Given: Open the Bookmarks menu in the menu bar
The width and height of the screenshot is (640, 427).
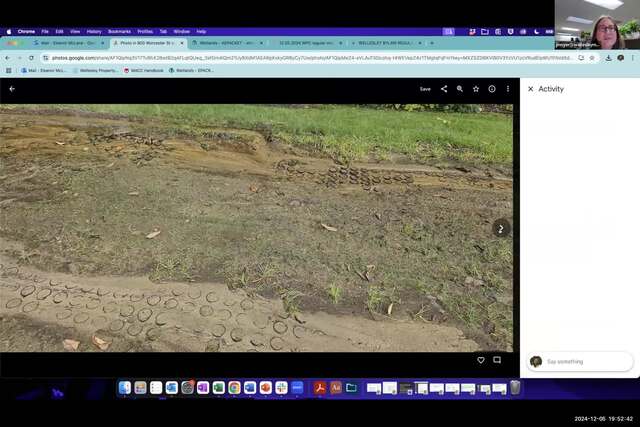Looking at the screenshot, I should click(x=119, y=31).
